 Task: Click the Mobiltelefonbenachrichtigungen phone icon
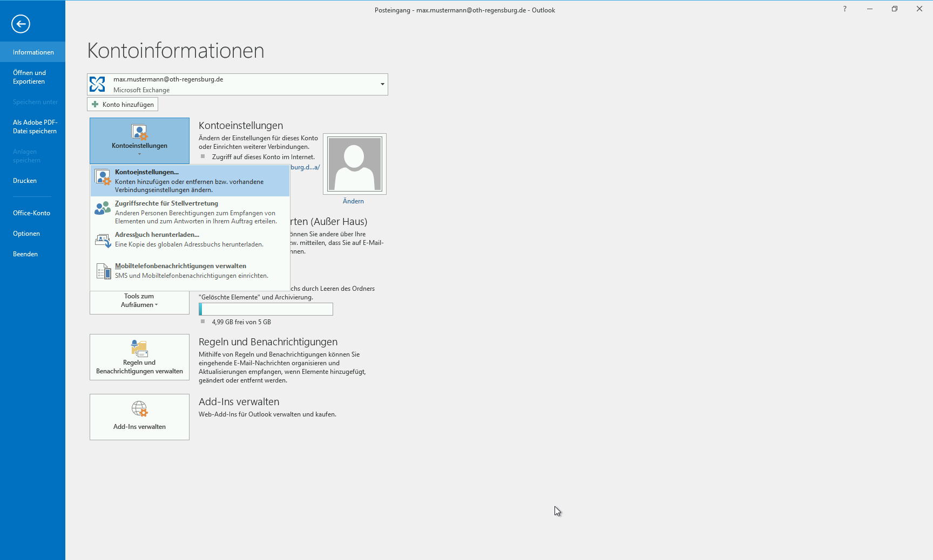click(103, 271)
